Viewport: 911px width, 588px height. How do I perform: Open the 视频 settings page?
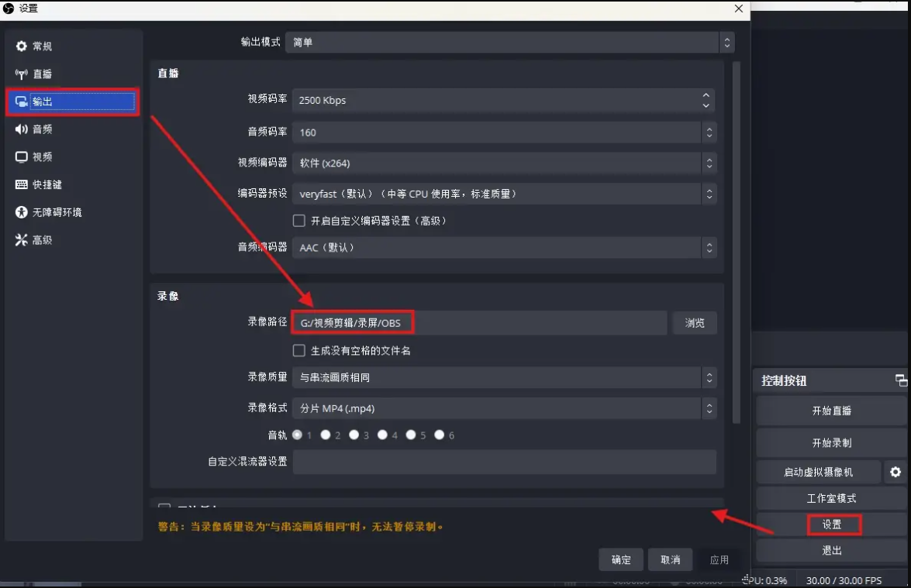pyautogui.click(x=73, y=156)
